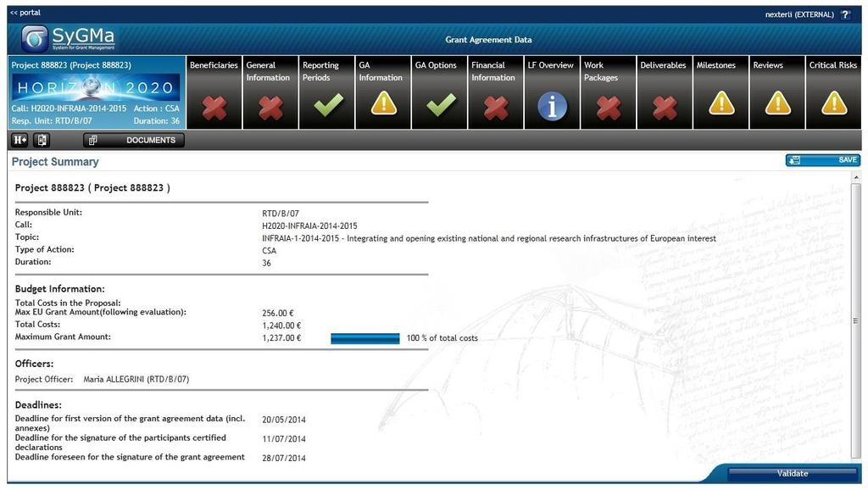Click the nexterli (EXTERNAL) user label
The height and width of the screenshot is (490, 868).
(x=799, y=15)
